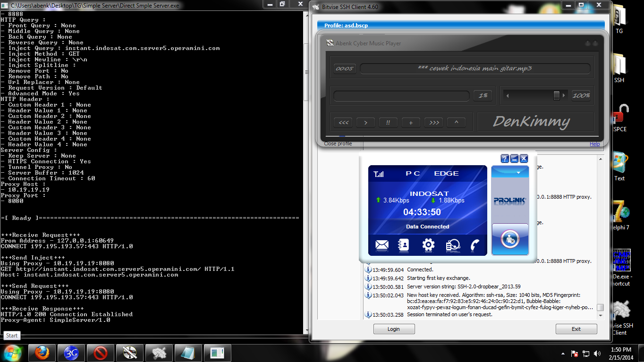The image size is (644, 362).
Task: Click the Close profile link in Bitvise
Action: click(x=338, y=143)
